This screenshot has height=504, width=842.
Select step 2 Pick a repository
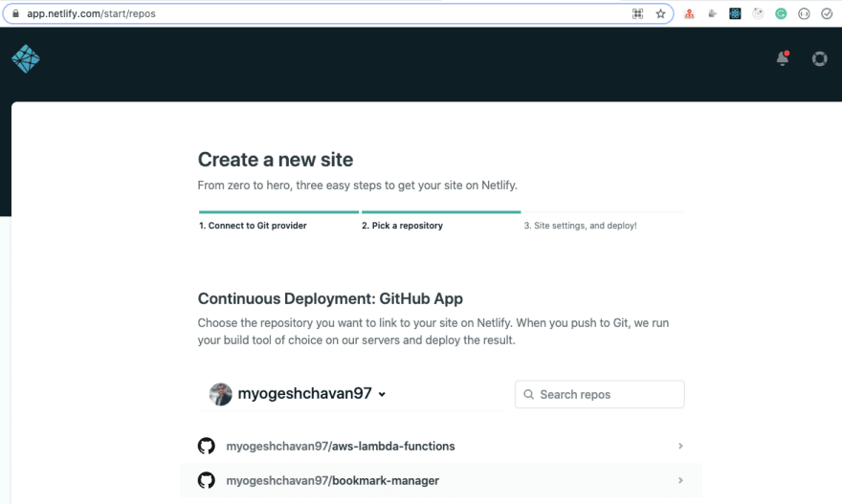(402, 226)
